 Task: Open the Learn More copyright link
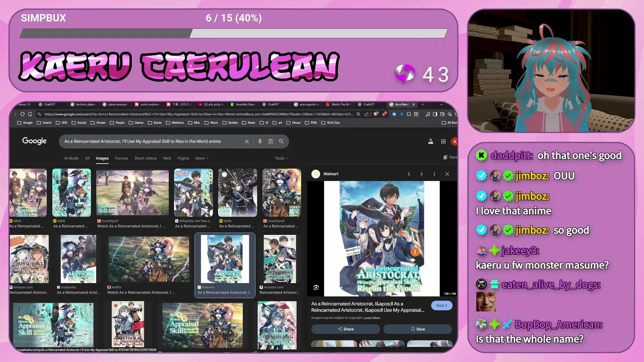click(x=372, y=318)
